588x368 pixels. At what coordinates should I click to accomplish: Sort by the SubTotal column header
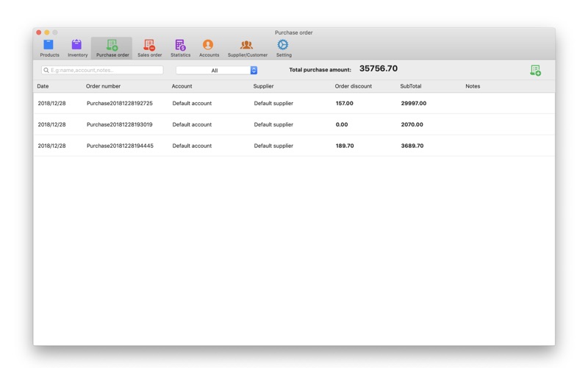411,86
